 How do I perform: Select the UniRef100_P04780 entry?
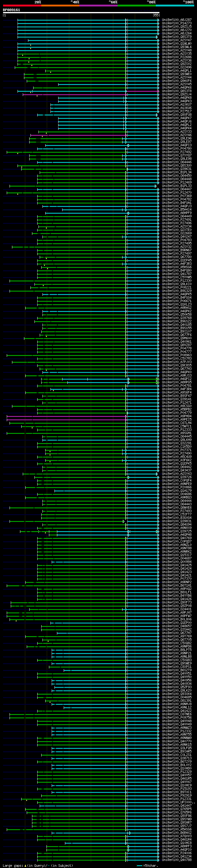pyautogui.click(x=177, y=149)
